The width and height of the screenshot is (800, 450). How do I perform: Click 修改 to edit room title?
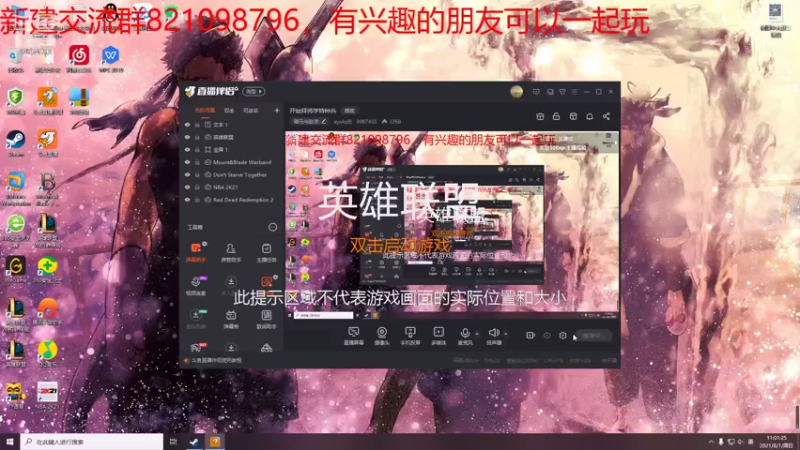349,110
